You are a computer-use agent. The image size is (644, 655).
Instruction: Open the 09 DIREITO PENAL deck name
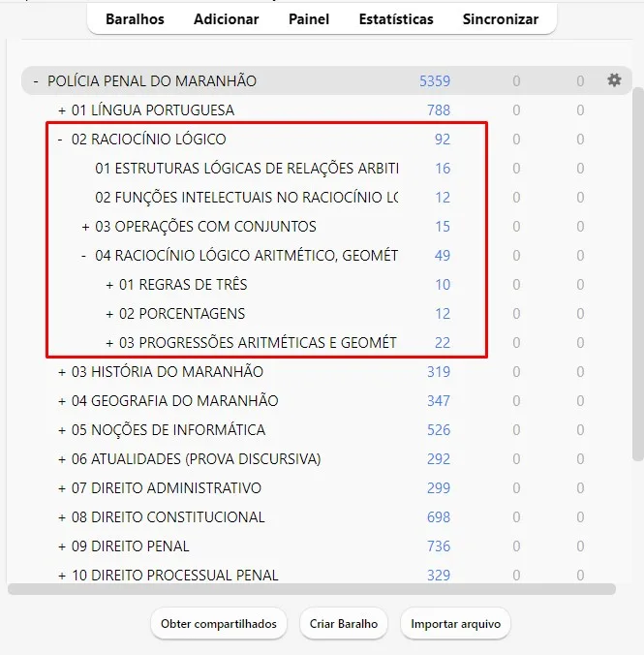131,546
